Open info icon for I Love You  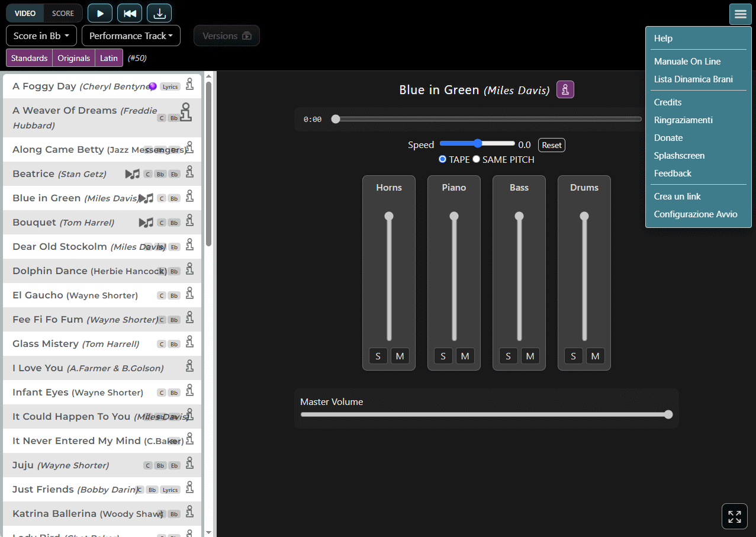point(189,367)
